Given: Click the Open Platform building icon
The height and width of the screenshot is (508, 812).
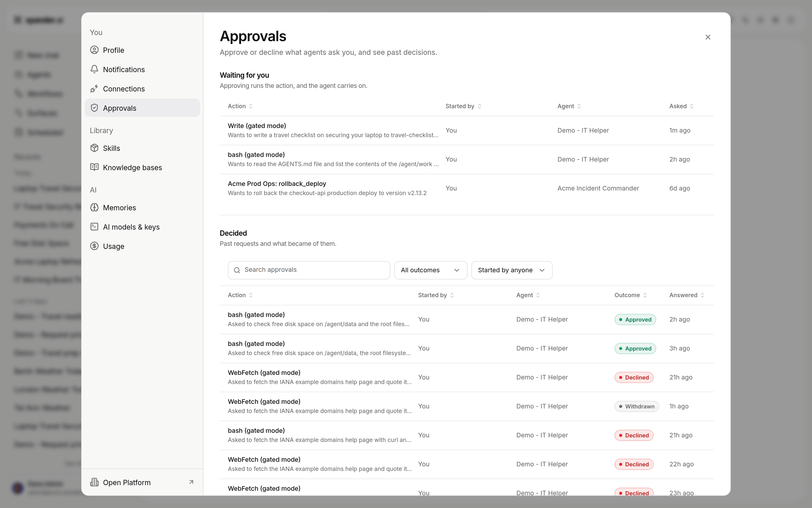Looking at the screenshot, I should [94, 482].
